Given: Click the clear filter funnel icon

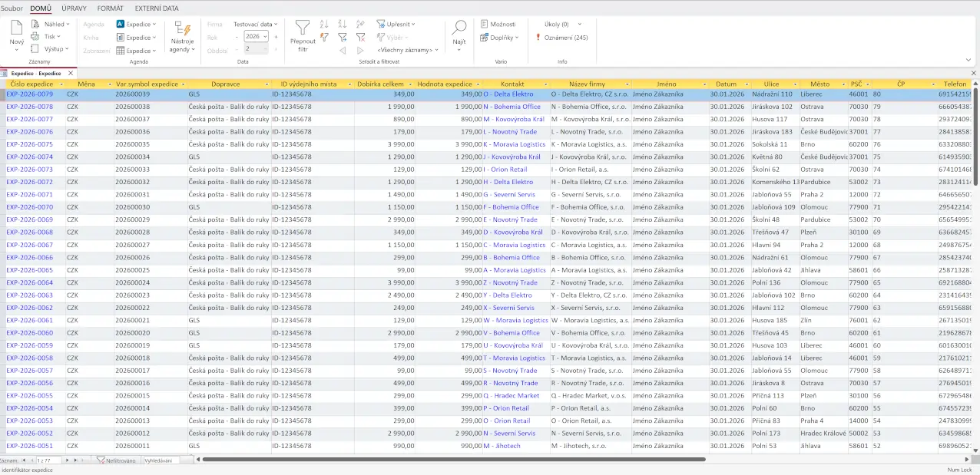Looking at the screenshot, I should tap(360, 37).
